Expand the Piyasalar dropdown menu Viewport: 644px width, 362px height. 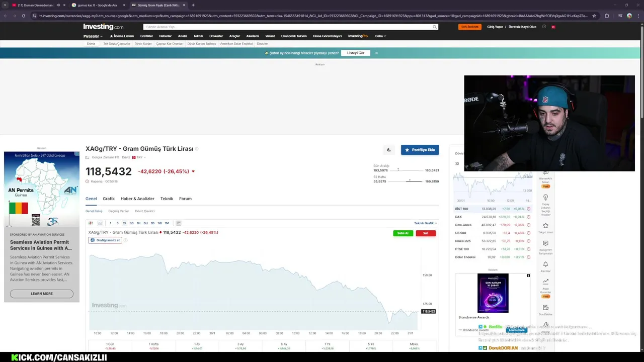93,36
